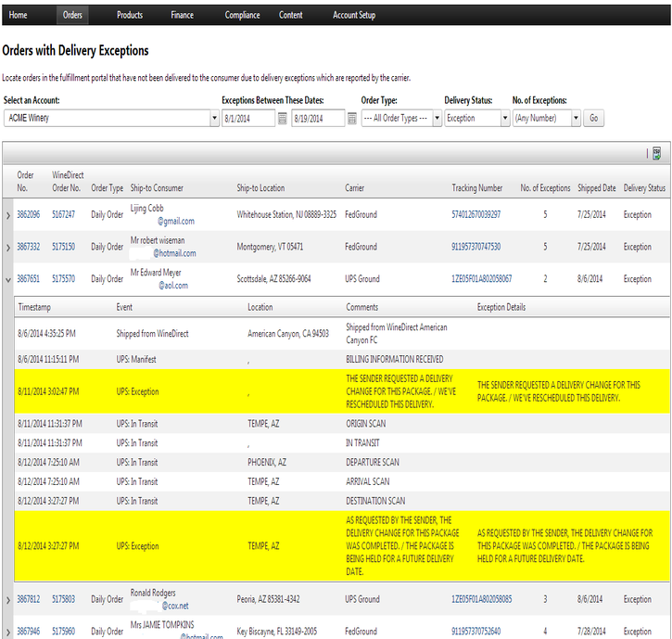Click the end date field 8/19/2014
Viewport: 672px width, 639px height.
(318, 119)
